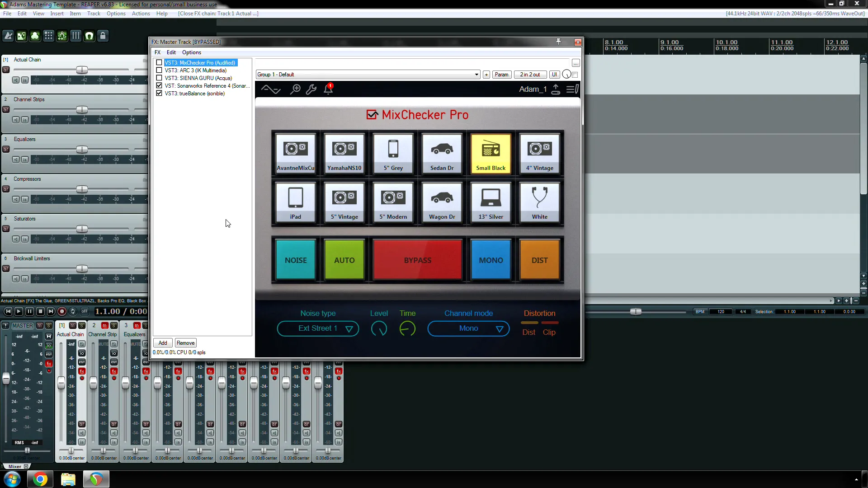Select 5" Grey phone simulation

[393, 154]
